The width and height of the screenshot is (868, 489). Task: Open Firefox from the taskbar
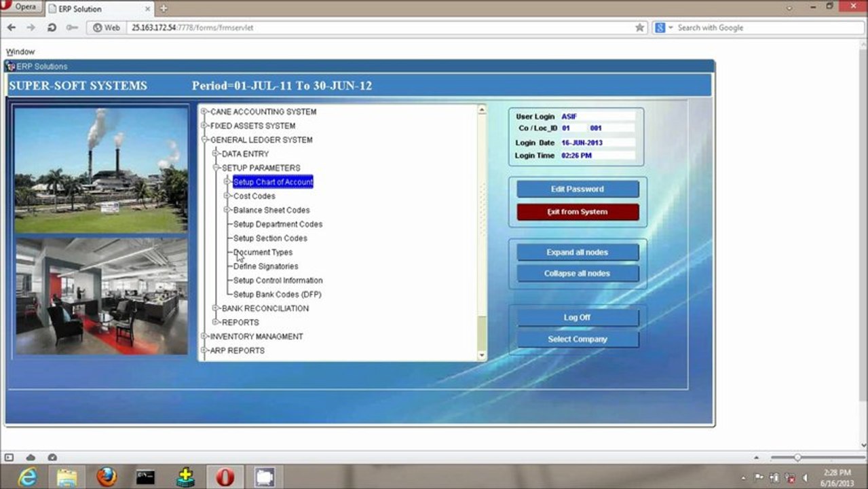107,477
